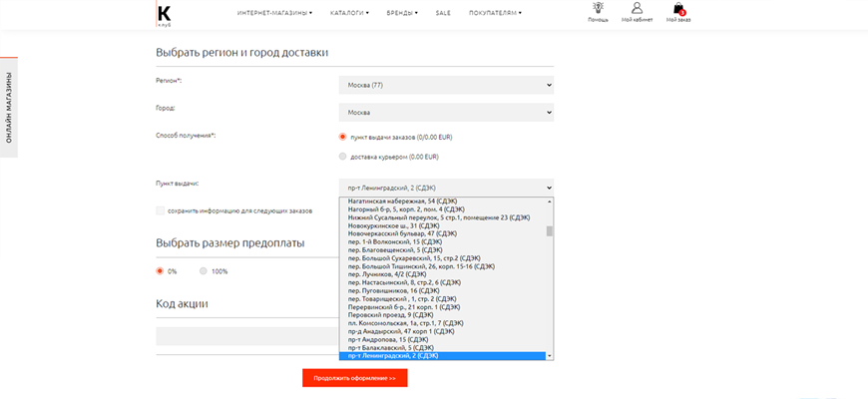Expand КАТАЛОГИ menu

click(x=349, y=13)
